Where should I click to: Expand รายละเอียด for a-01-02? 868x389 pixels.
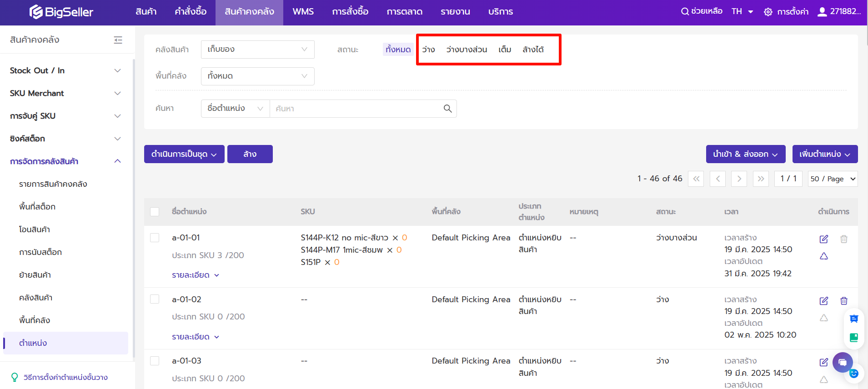(x=196, y=337)
